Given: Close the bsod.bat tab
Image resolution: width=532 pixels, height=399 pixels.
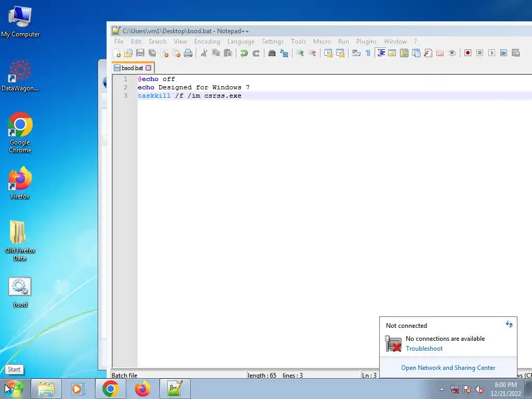Looking at the screenshot, I should click(x=148, y=68).
